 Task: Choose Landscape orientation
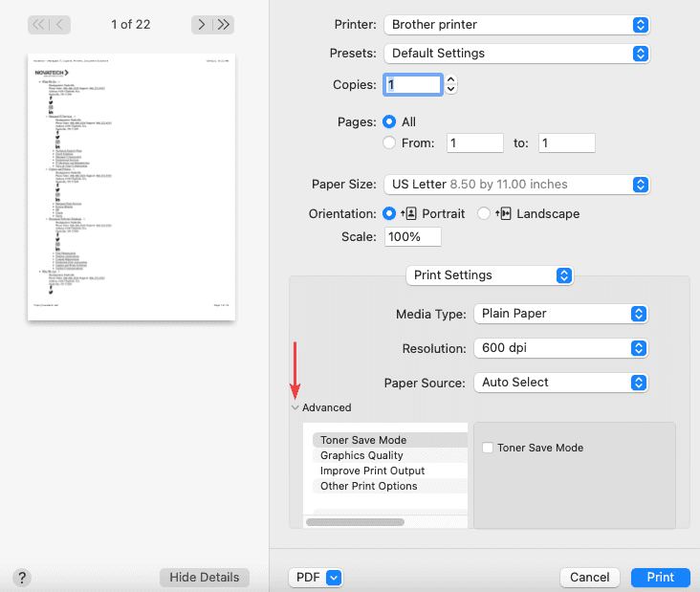click(484, 213)
